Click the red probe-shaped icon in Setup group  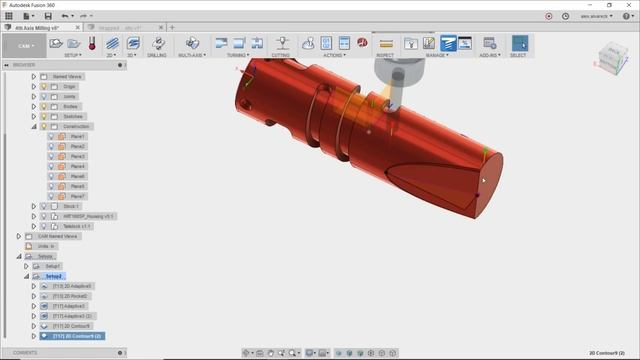pyautogui.click(x=92, y=43)
